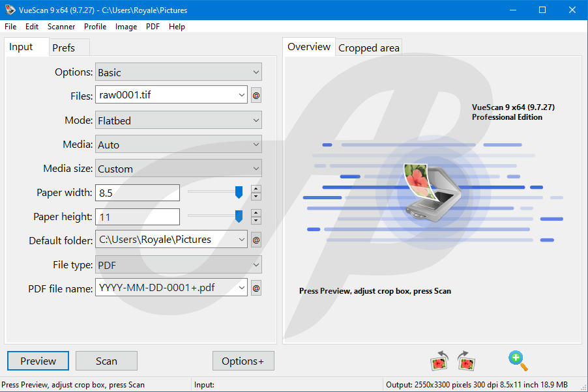Click the VueScan app icon in title bar
This screenshot has width=588, height=392.
pyautogui.click(x=10, y=10)
